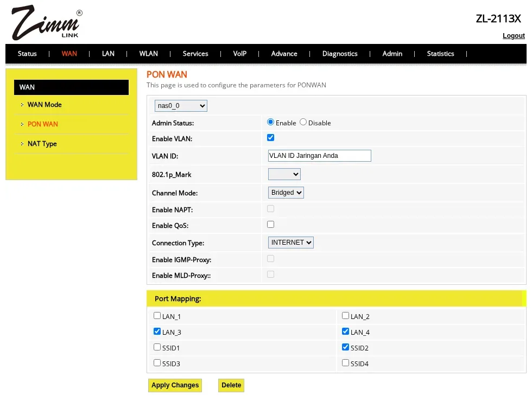Open the Advance menu
The image size is (532, 408).
click(x=284, y=54)
